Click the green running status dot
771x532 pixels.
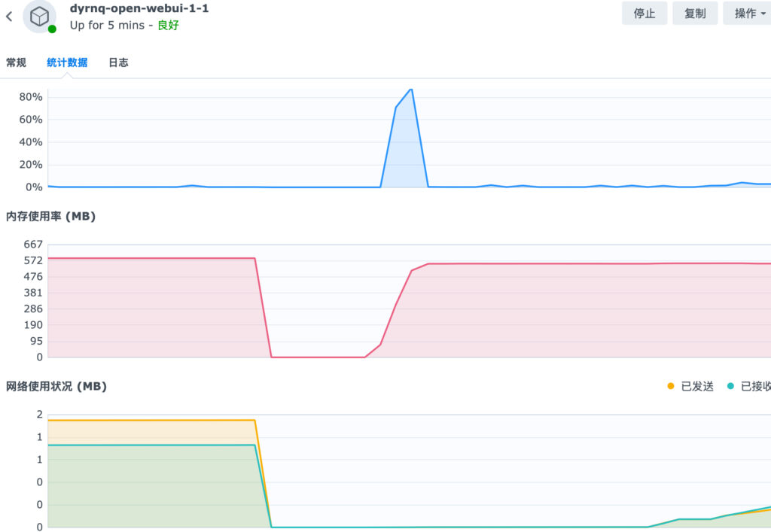pos(52,29)
